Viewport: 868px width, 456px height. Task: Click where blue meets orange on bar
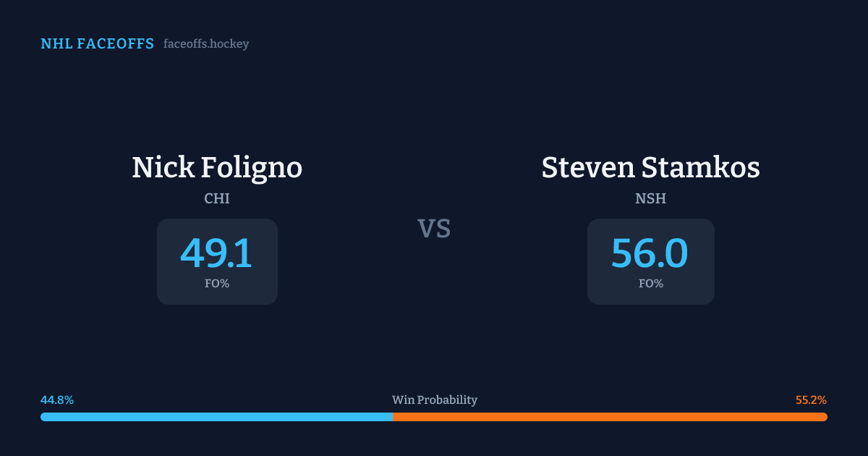point(393,417)
